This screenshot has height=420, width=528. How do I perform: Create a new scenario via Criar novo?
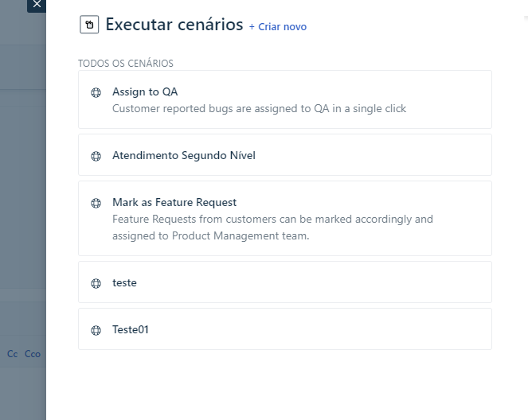277,27
